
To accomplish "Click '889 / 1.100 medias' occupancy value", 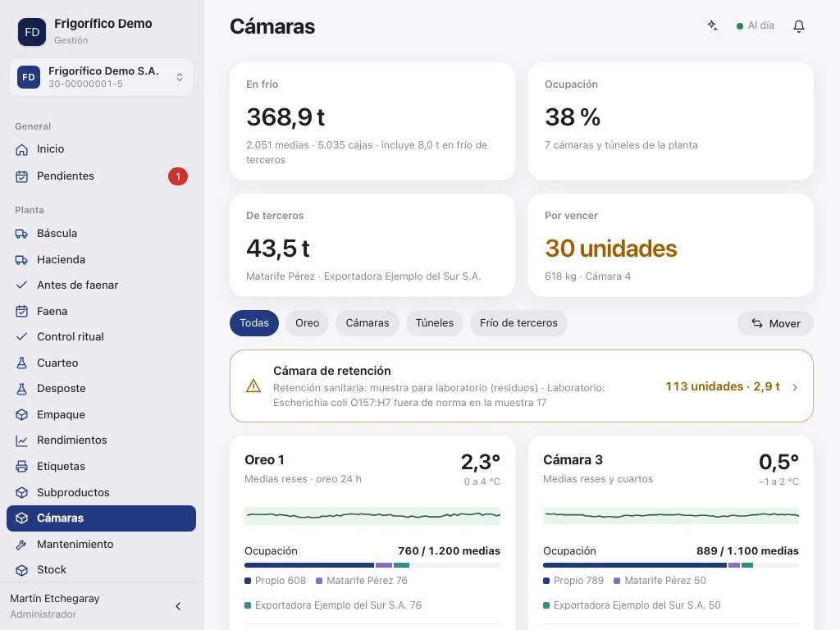I will (747, 551).
